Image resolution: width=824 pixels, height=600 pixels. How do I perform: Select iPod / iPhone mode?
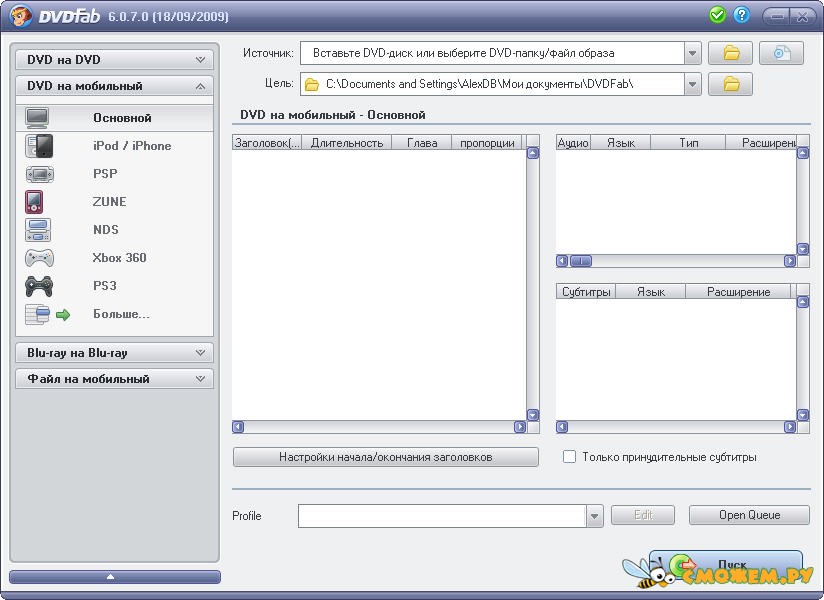pyautogui.click(x=115, y=146)
